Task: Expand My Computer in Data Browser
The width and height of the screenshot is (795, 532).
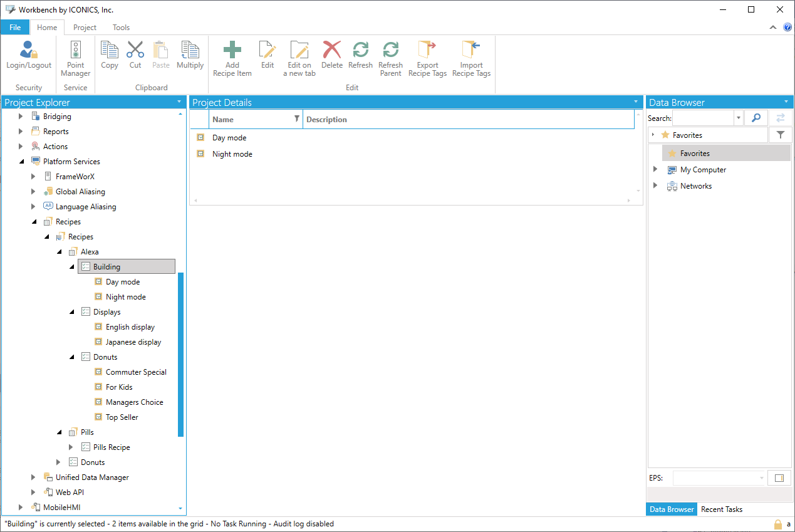Action: [655, 170]
